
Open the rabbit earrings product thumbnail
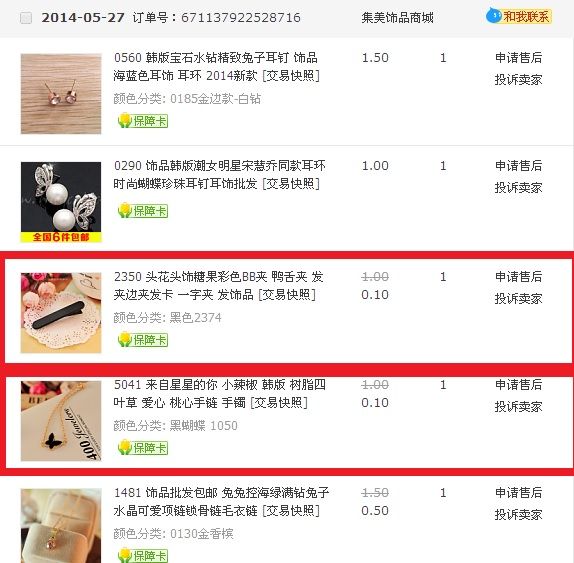pyautogui.click(x=61, y=94)
